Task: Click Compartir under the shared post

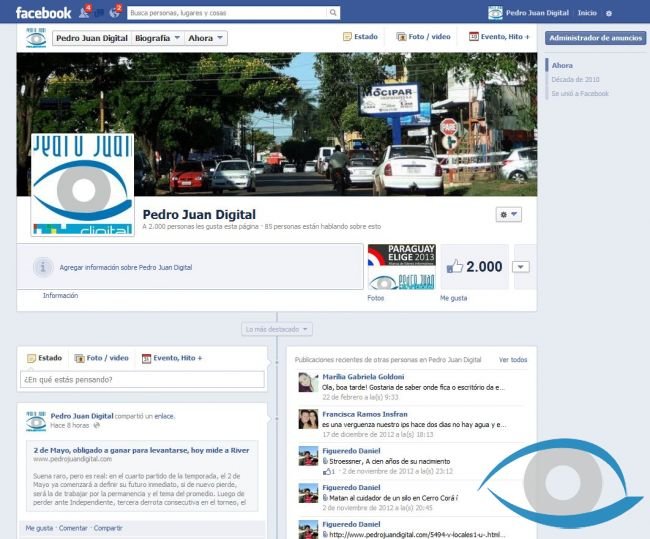Action: click(108, 528)
